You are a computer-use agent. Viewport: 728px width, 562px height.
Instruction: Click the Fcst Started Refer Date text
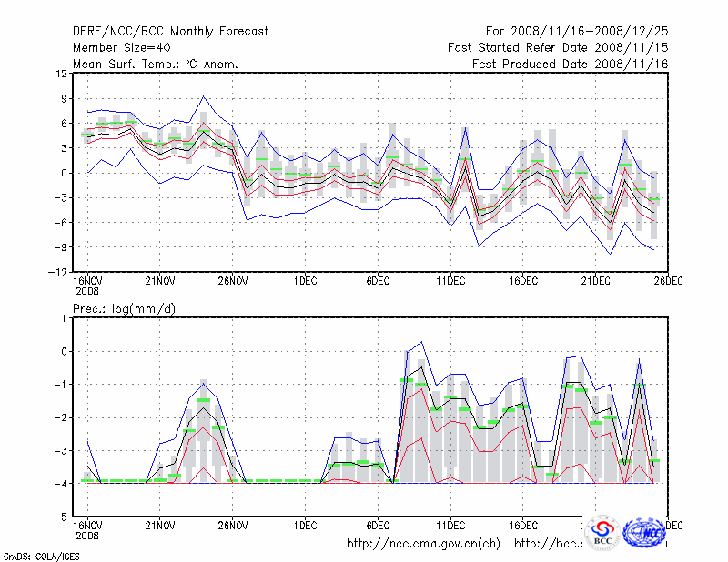tap(558, 47)
